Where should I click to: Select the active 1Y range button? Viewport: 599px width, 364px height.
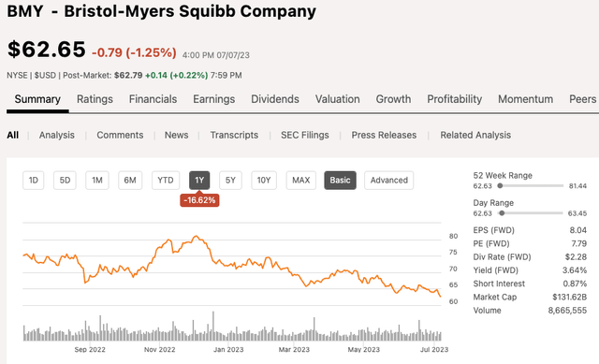click(199, 181)
